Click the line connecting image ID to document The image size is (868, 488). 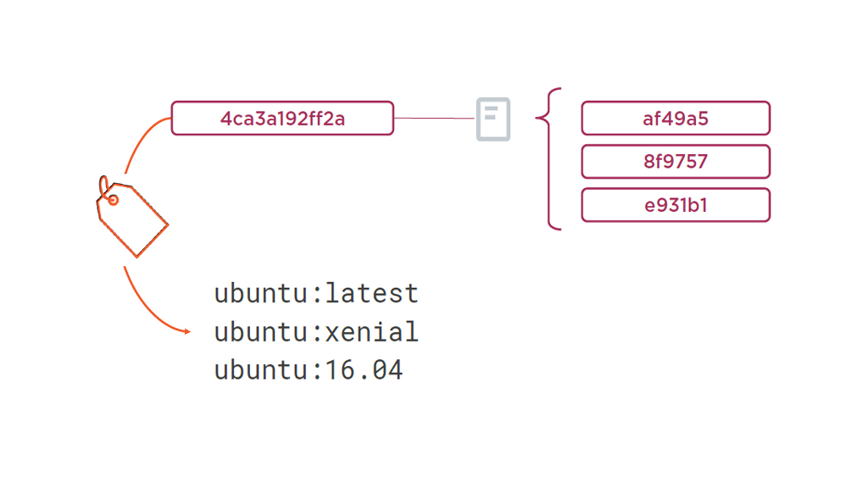[434, 119]
